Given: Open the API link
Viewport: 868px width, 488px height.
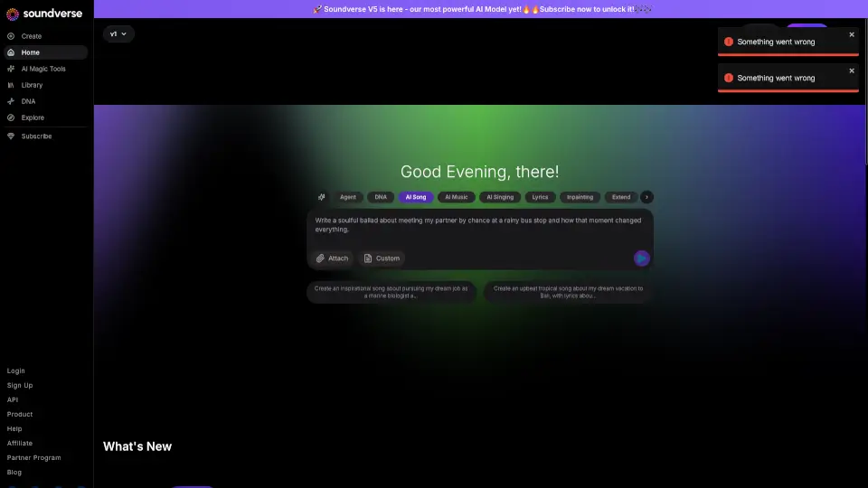Looking at the screenshot, I should [x=13, y=399].
